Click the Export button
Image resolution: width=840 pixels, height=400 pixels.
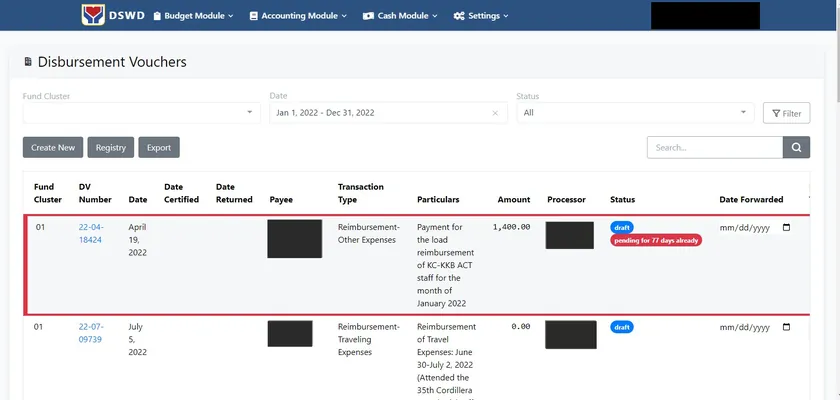[159, 147]
